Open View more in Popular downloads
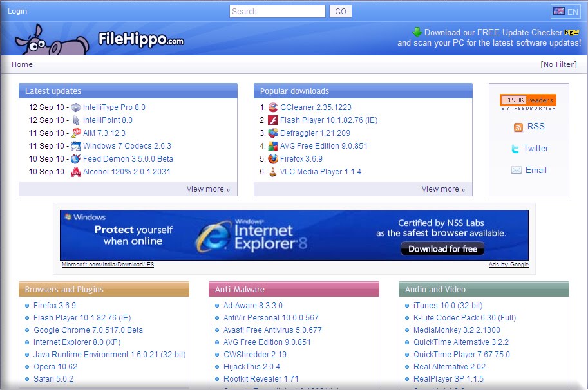The width and height of the screenshot is (588, 390). coord(443,189)
